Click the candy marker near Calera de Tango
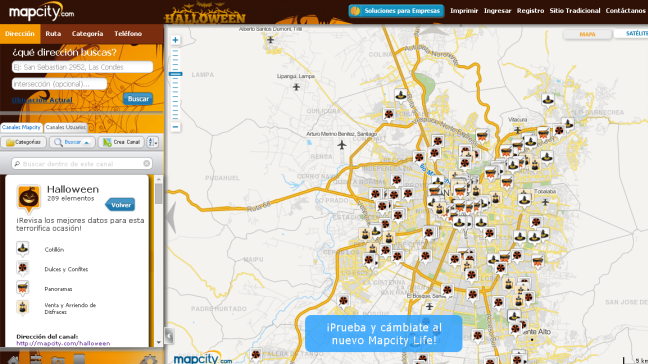This screenshot has height=364, width=648. pyautogui.click(x=256, y=355)
